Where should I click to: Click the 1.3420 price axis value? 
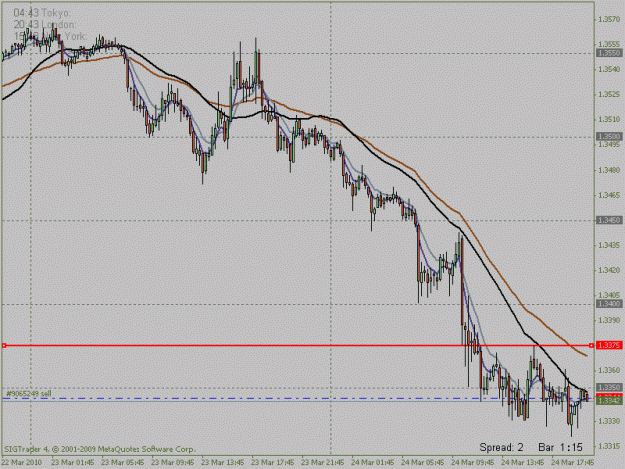point(609,270)
